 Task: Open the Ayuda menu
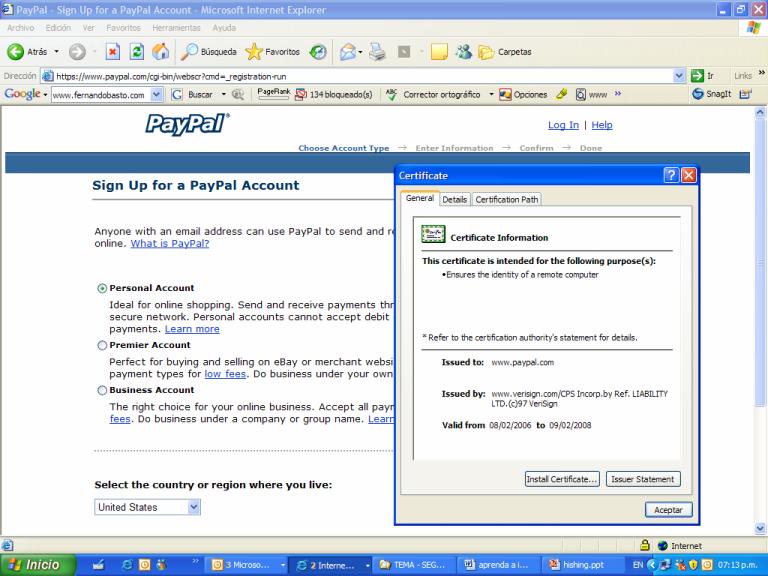224,28
